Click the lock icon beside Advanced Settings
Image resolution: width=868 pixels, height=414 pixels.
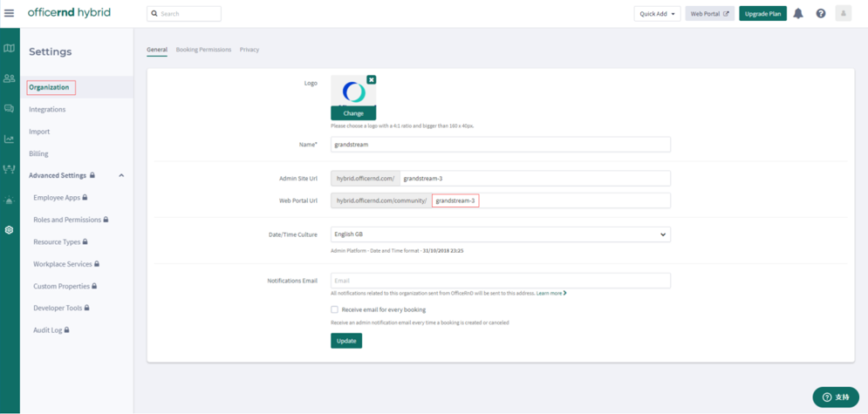click(x=92, y=175)
